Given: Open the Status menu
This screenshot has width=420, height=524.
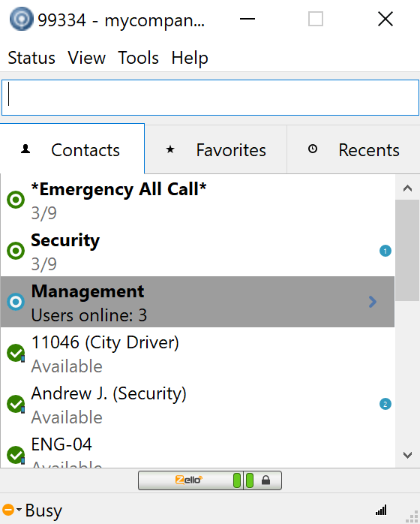Looking at the screenshot, I should coord(31,58).
